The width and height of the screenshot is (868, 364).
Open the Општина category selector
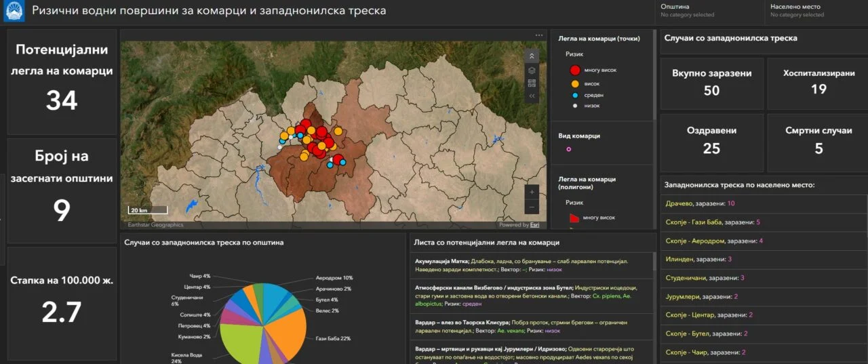pyautogui.click(x=711, y=10)
